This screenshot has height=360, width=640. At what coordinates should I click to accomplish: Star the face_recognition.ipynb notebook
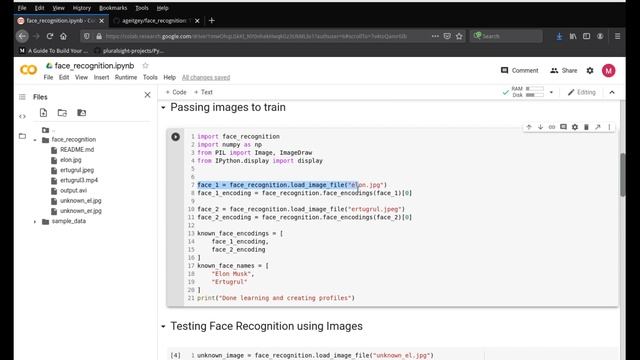click(145, 66)
